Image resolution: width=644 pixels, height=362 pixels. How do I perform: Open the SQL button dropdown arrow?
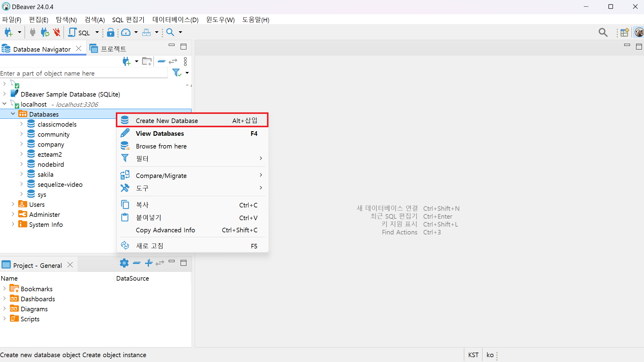tap(97, 32)
